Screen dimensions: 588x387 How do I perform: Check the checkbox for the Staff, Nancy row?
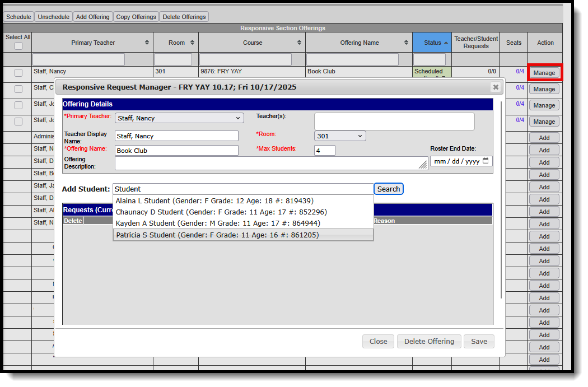point(17,72)
